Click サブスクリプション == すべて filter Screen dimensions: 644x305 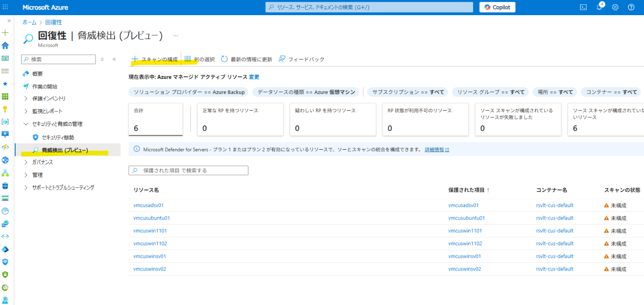coord(408,92)
